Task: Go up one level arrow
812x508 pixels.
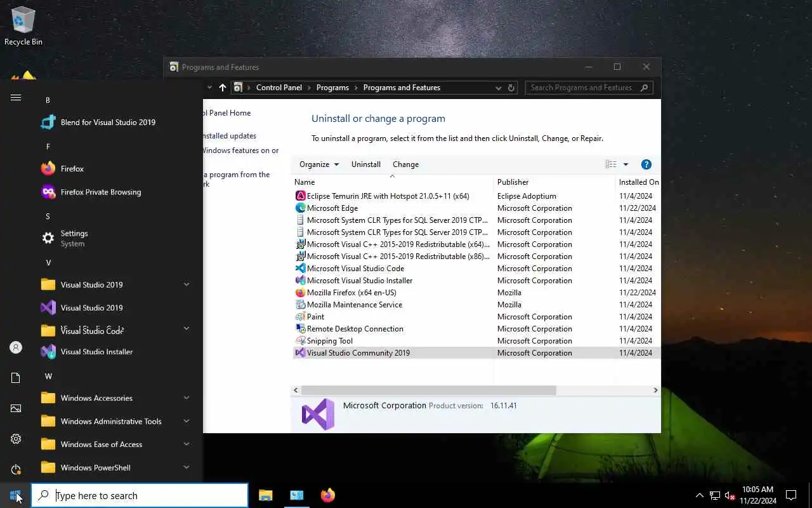Action: (x=222, y=88)
